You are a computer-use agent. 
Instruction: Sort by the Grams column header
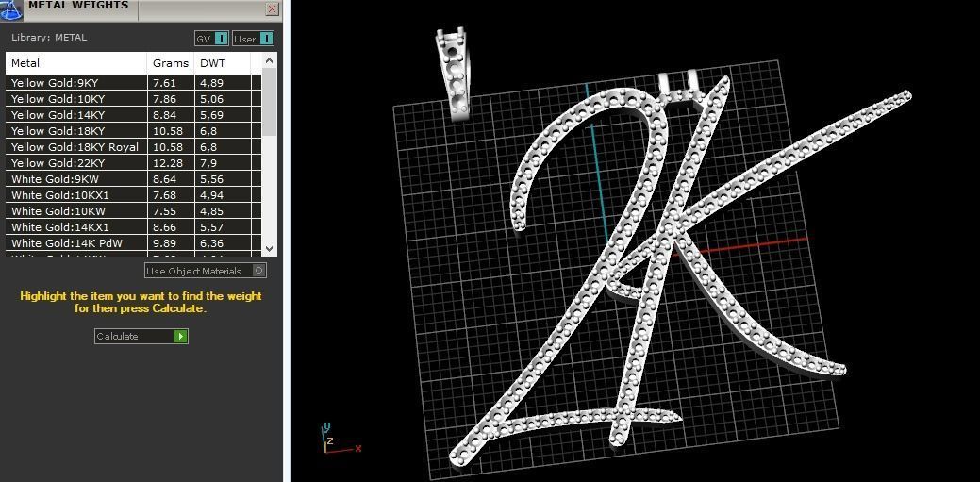171,63
